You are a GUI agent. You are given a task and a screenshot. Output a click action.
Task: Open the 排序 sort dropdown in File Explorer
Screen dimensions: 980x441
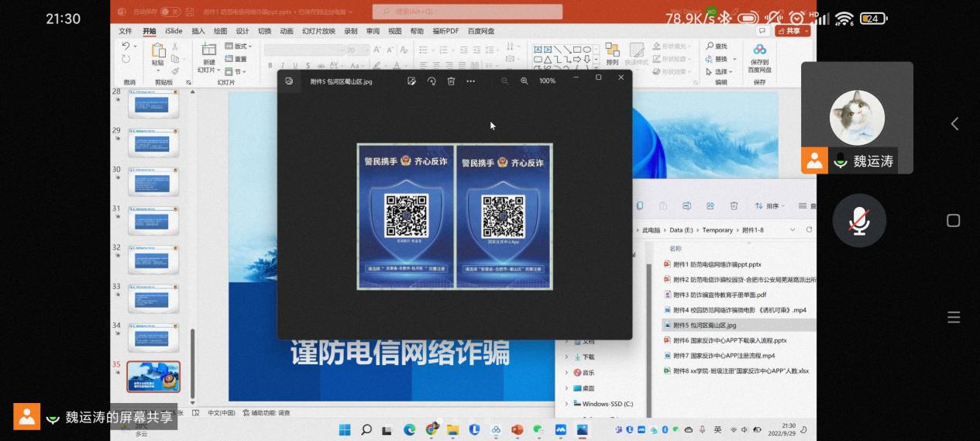pos(770,206)
